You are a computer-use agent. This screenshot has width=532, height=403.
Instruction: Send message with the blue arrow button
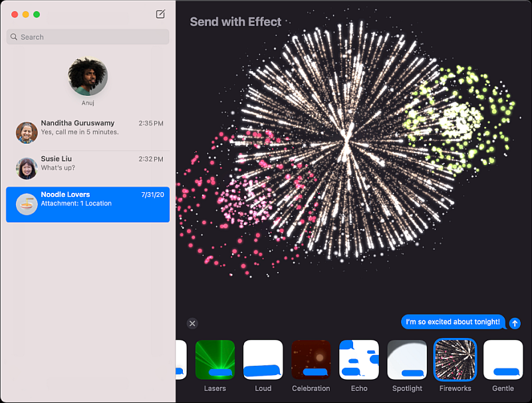515,323
